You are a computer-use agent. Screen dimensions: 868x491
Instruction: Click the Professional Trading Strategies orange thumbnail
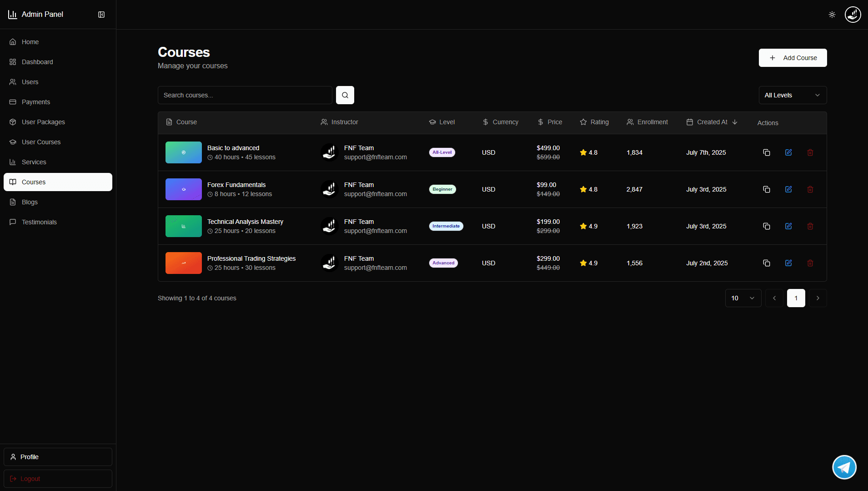tap(184, 263)
